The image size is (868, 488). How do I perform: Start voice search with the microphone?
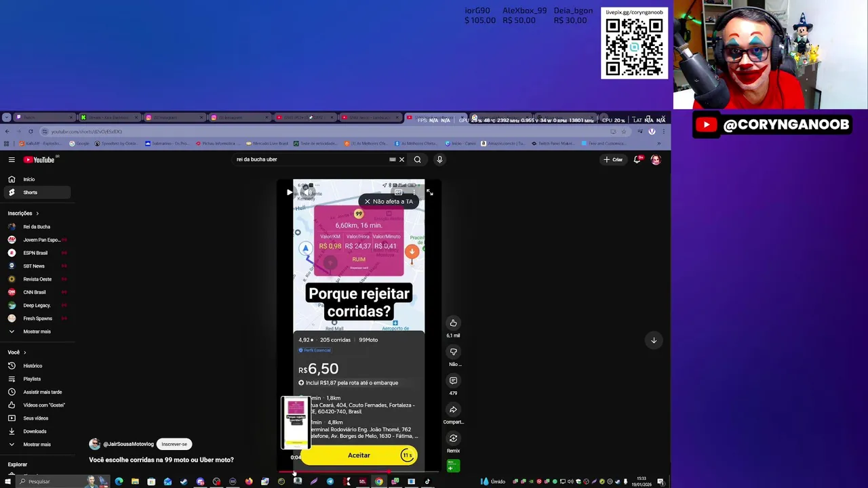(439, 160)
